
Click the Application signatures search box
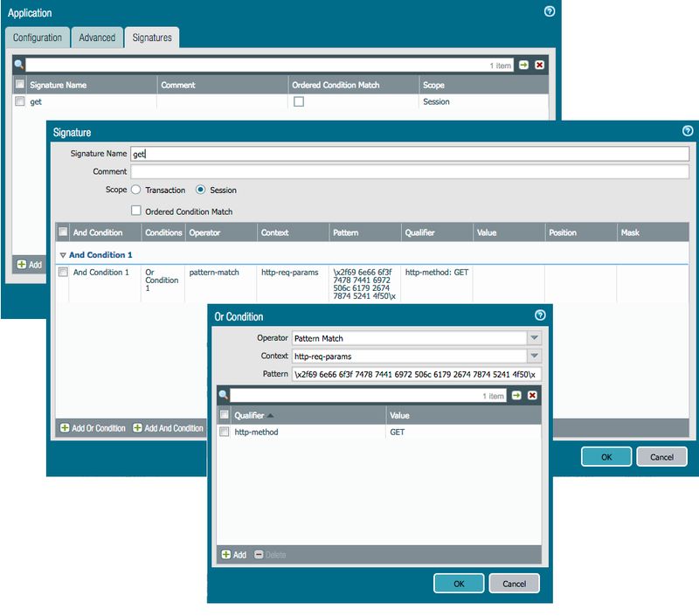click(270, 65)
